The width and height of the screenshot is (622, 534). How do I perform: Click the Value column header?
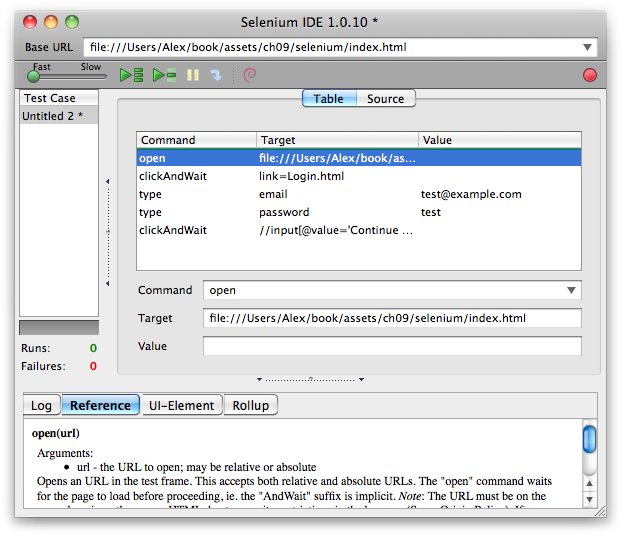tap(500, 140)
